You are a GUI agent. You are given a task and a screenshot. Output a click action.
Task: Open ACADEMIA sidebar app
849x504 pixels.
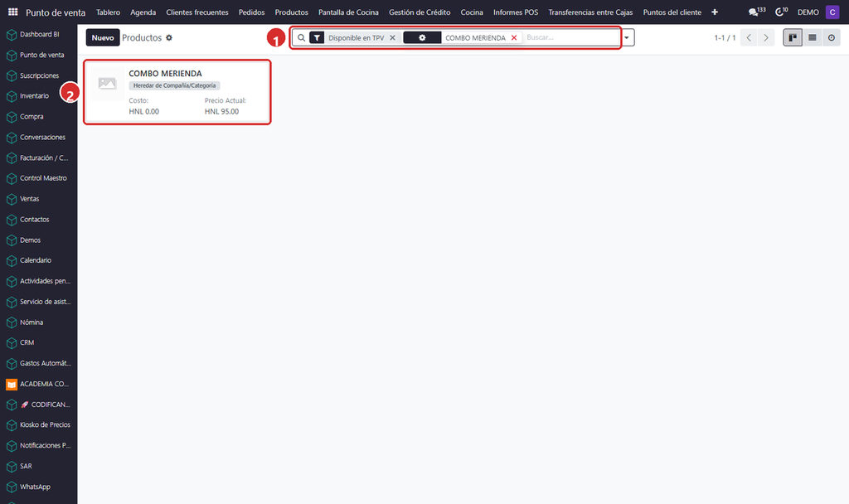(38, 384)
